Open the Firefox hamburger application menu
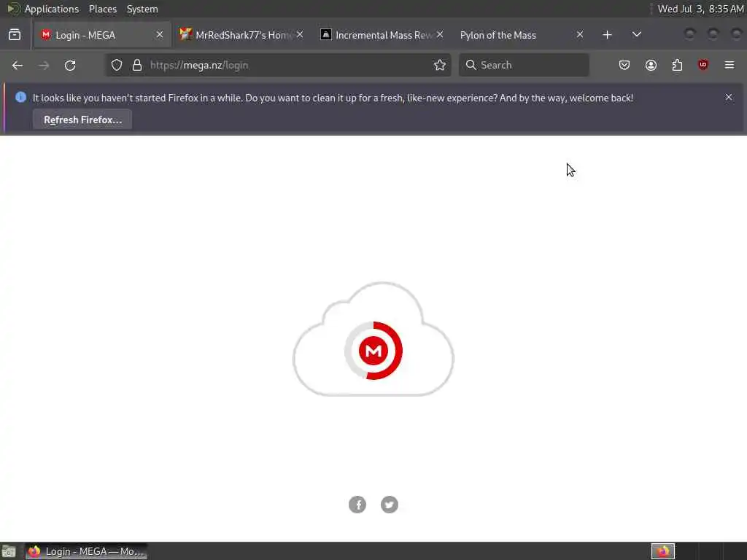The image size is (747, 560). (x=729, y=65)
